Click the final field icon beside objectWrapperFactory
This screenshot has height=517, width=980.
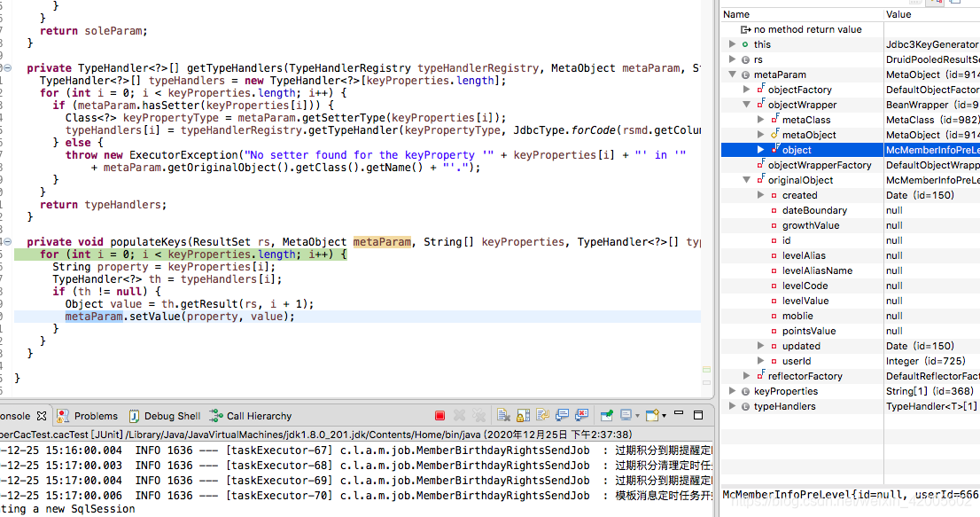click(760, 164)
